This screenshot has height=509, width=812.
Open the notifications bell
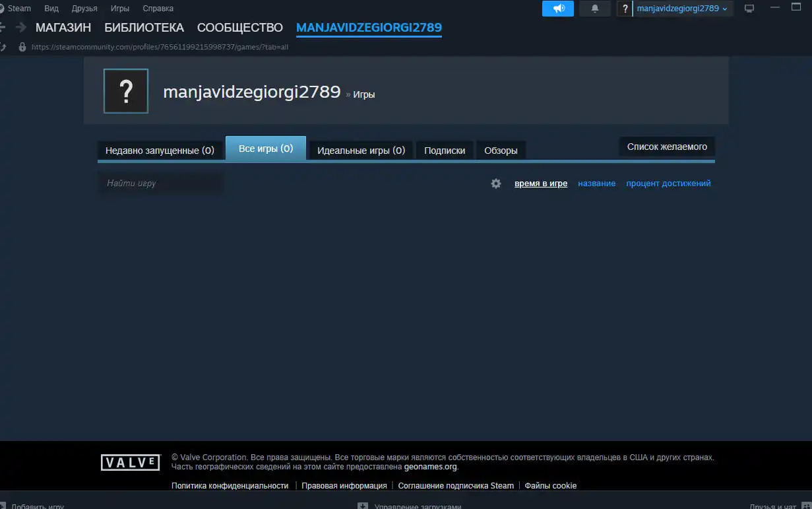pyautogui.click(x=595, y=9)
